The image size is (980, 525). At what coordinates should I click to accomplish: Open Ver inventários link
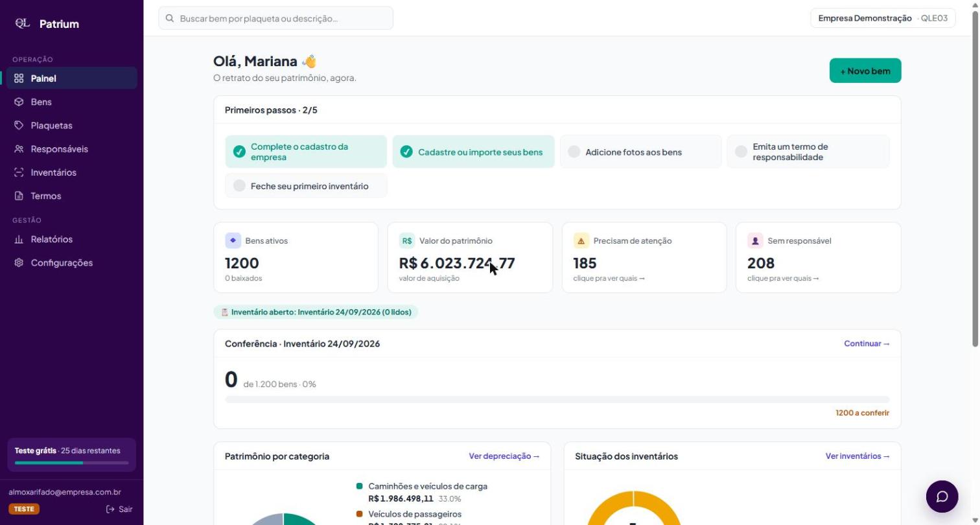click(857, 456)
